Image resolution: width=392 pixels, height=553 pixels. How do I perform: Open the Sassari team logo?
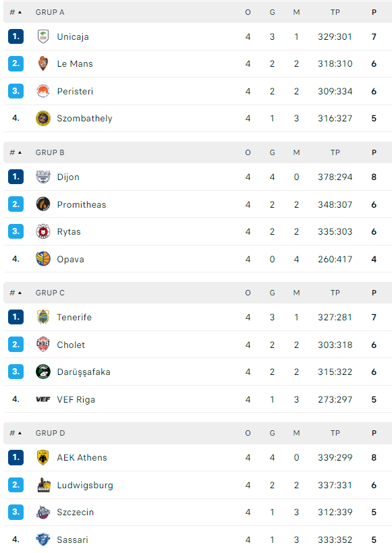coord(43,540)
